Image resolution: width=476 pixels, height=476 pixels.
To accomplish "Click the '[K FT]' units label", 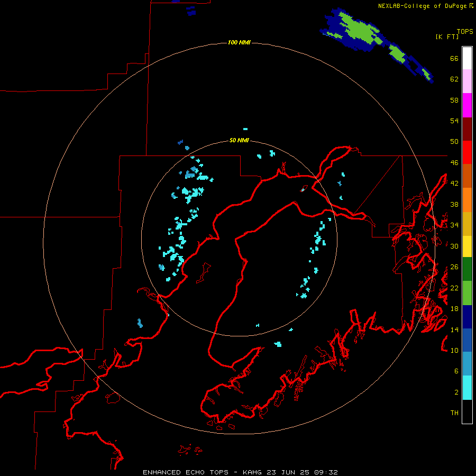I will (447, 37).
